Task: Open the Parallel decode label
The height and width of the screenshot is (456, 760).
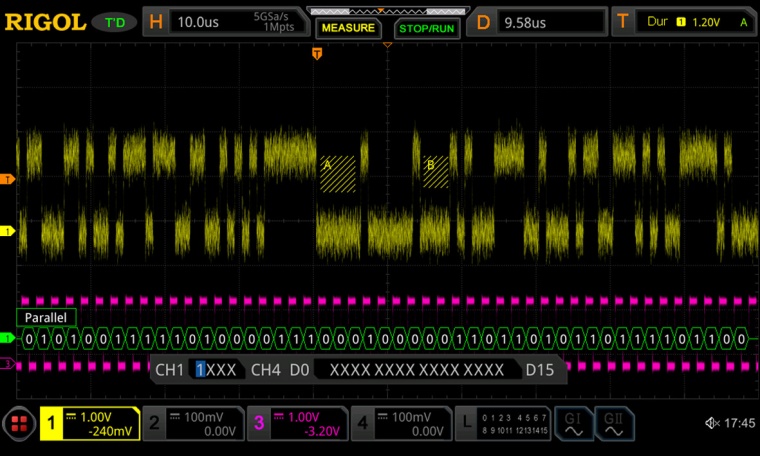Action: pos(45,318)
